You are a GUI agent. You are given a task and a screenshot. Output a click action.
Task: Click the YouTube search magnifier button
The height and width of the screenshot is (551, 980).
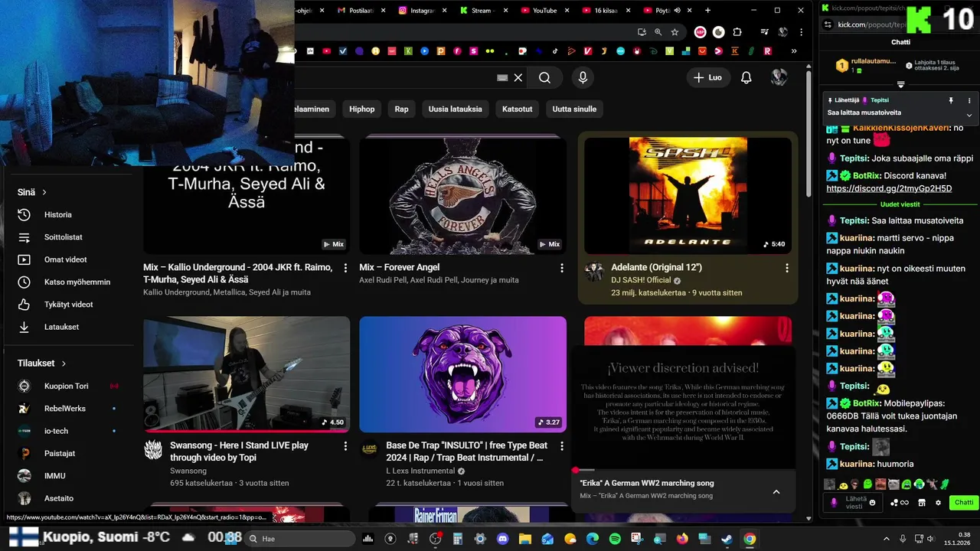click(544, 77)
